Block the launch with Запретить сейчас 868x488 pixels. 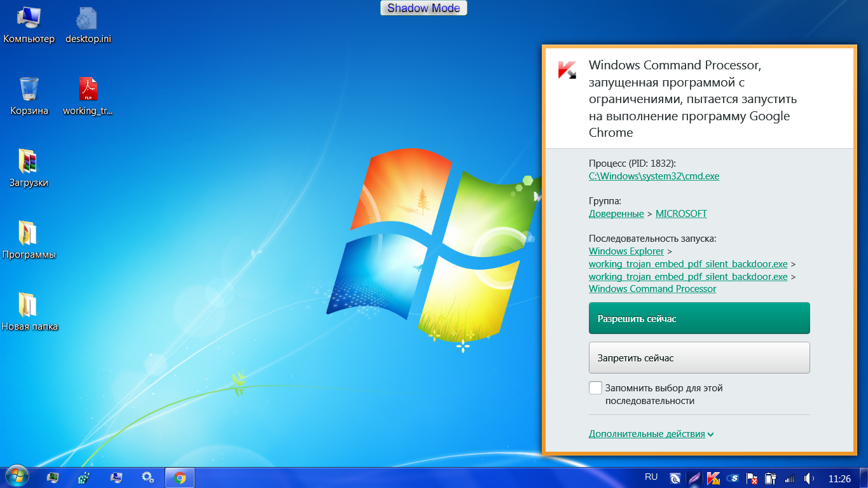coord(699,358)
